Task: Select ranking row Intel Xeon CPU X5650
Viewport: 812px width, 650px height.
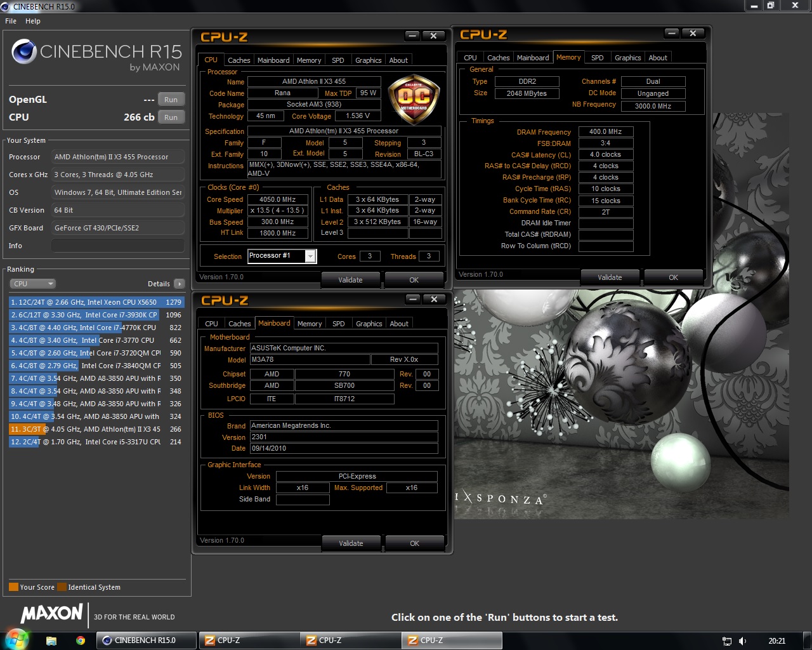Action: [x=96, y=302]
